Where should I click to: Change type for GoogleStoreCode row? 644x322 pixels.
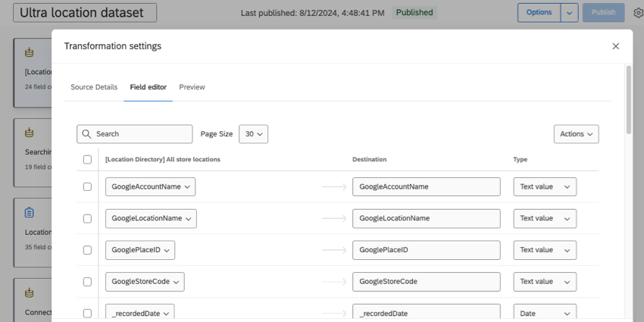pos(545,282)
